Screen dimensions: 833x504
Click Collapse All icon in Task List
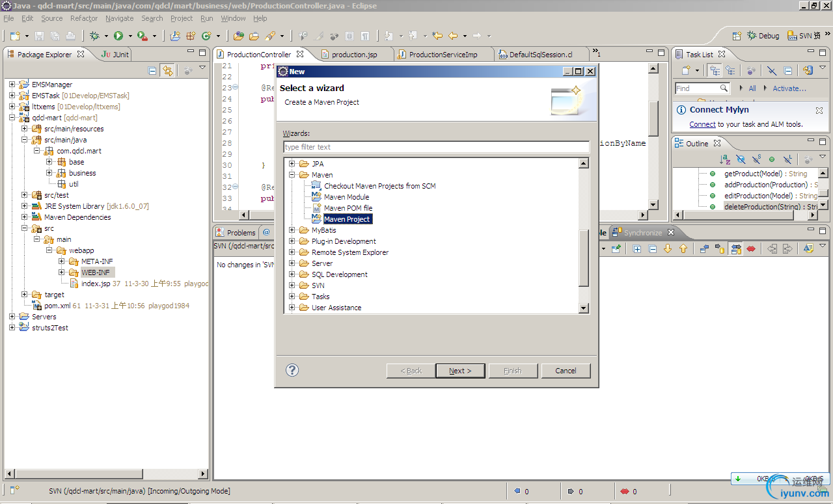pyautogui.click(x=788, y=70)
